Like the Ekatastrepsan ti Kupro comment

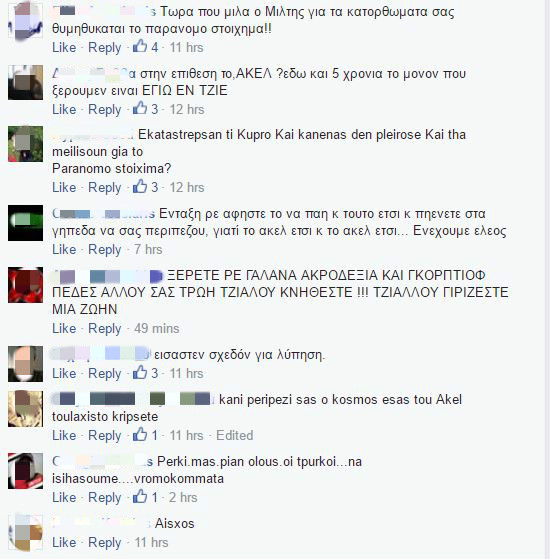[64, 187]
